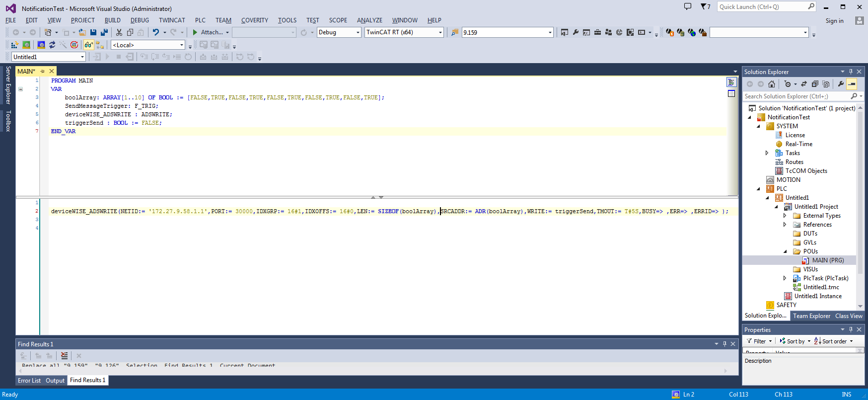
Task: Click the notifications flag icon
Action: 706,6
